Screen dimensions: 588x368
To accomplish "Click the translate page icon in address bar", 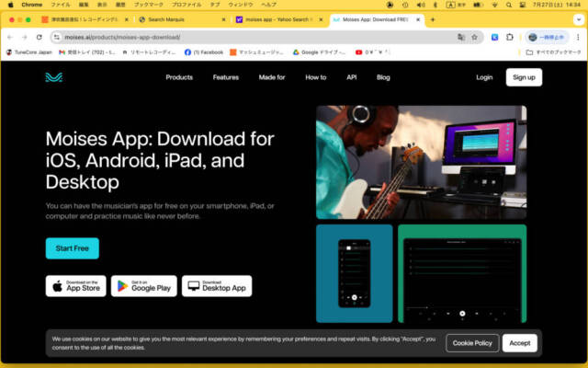I will click(461, 37).
